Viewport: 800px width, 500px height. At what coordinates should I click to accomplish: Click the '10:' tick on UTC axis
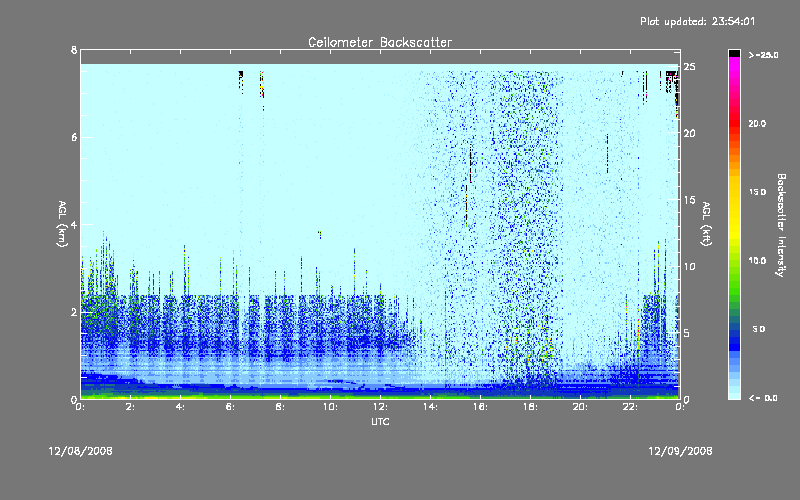point(331,407)
